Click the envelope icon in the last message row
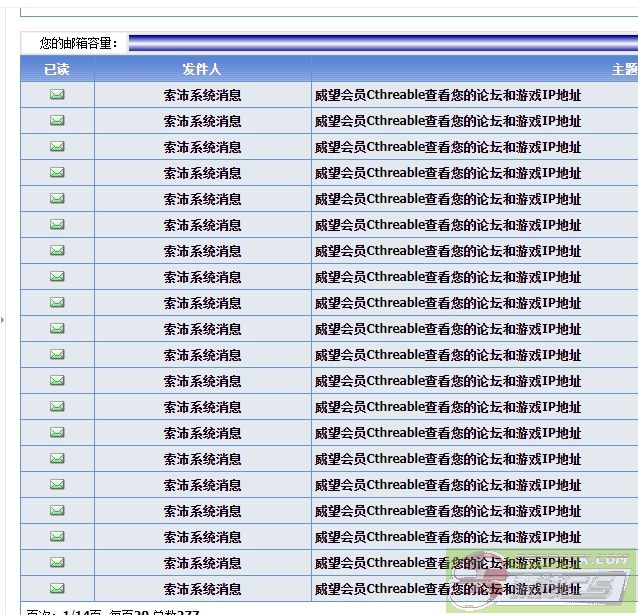This screenshot has width=638, height=615. point(57,589)
